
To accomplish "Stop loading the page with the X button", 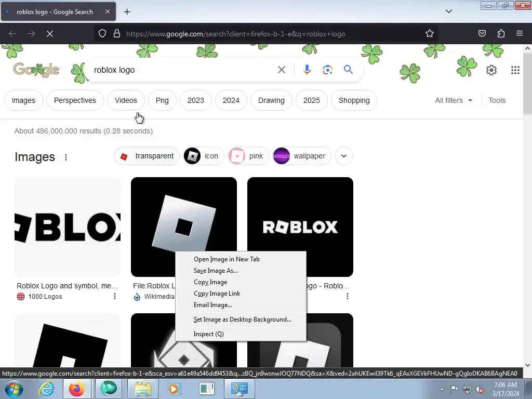I will pyautogui.click(x=50, y=34).
